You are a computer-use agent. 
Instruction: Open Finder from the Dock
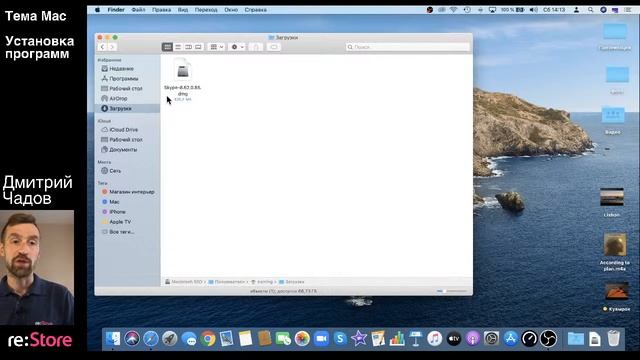tap(113, 339)
